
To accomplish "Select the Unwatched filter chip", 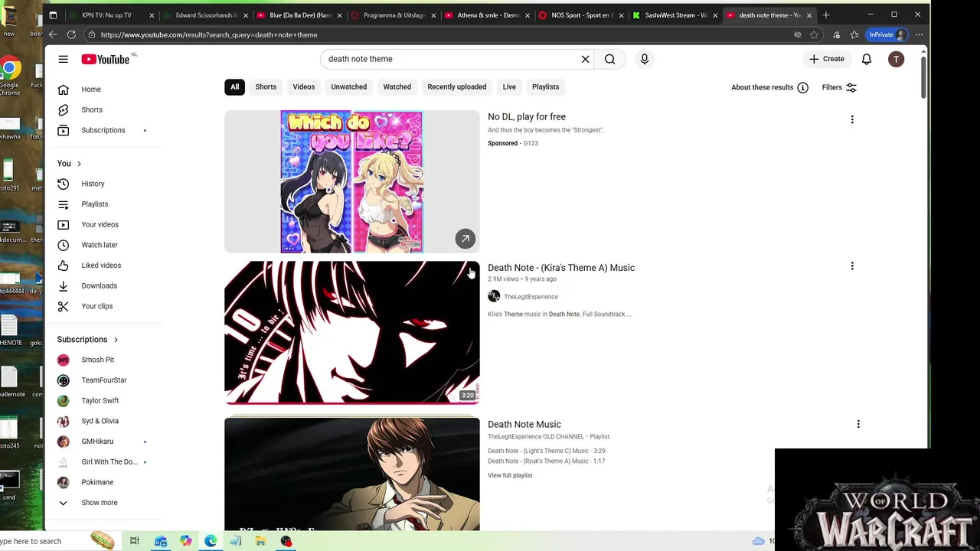I will point(349,86).
